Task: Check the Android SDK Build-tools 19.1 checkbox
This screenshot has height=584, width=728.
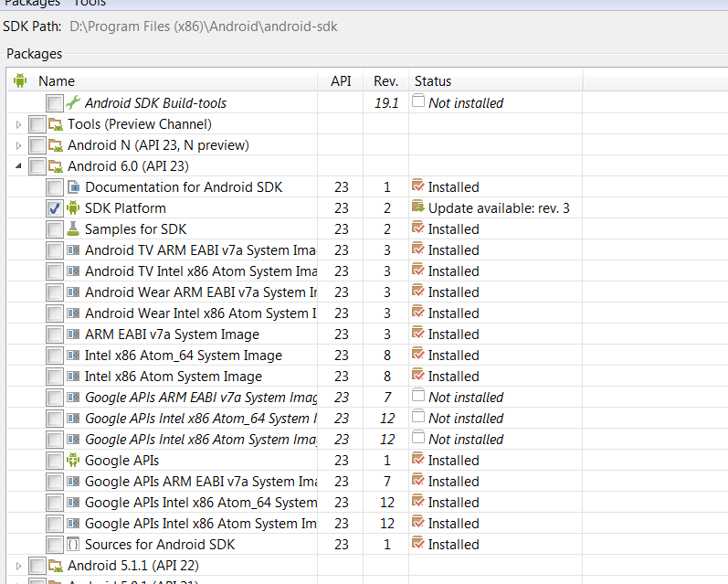Action: point(54,103)
